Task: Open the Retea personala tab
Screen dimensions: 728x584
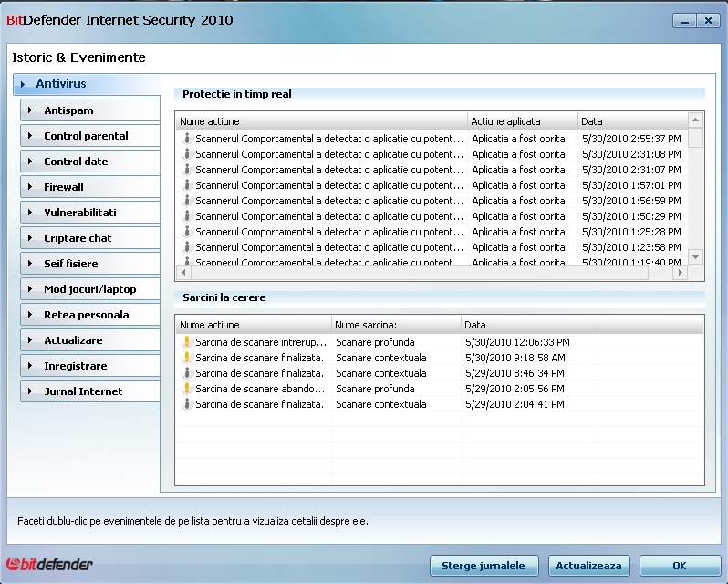Action: point(90,314)
